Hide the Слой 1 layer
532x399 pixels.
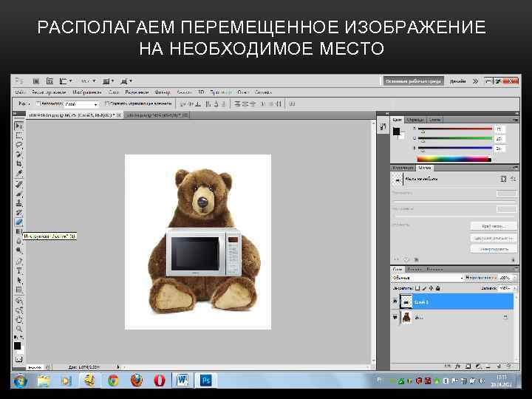pyautogui.click(x=395, y=301)
